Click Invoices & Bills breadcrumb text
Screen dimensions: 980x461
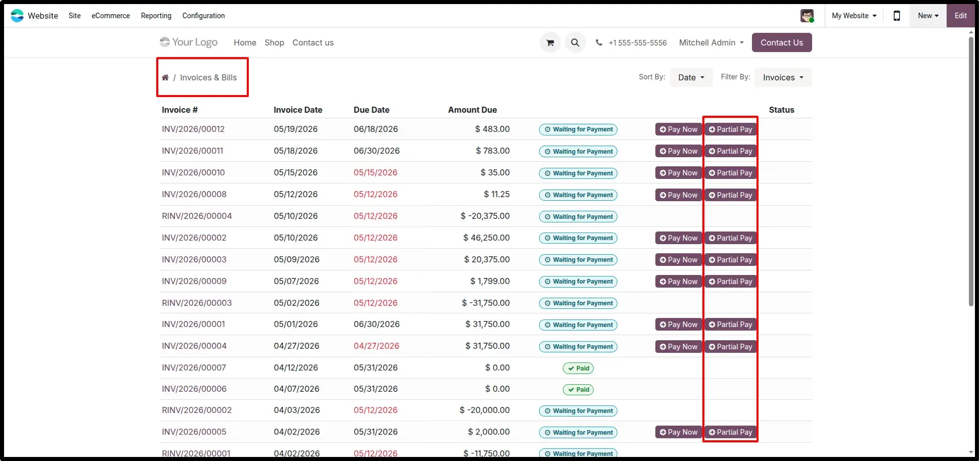(x=208, y=78)
